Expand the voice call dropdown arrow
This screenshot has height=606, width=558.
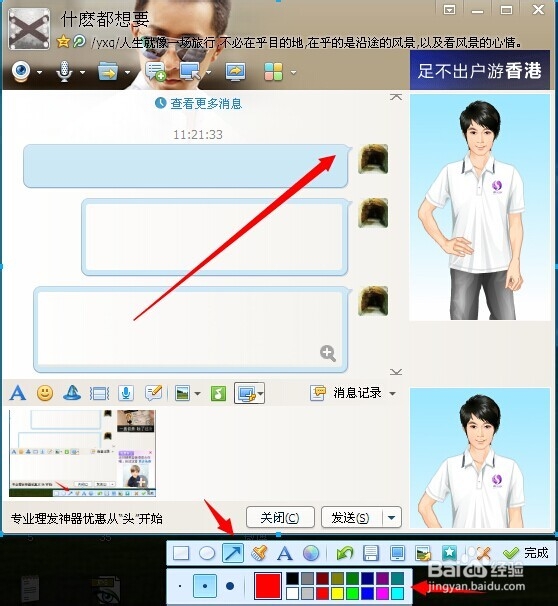tap(82, 72)
